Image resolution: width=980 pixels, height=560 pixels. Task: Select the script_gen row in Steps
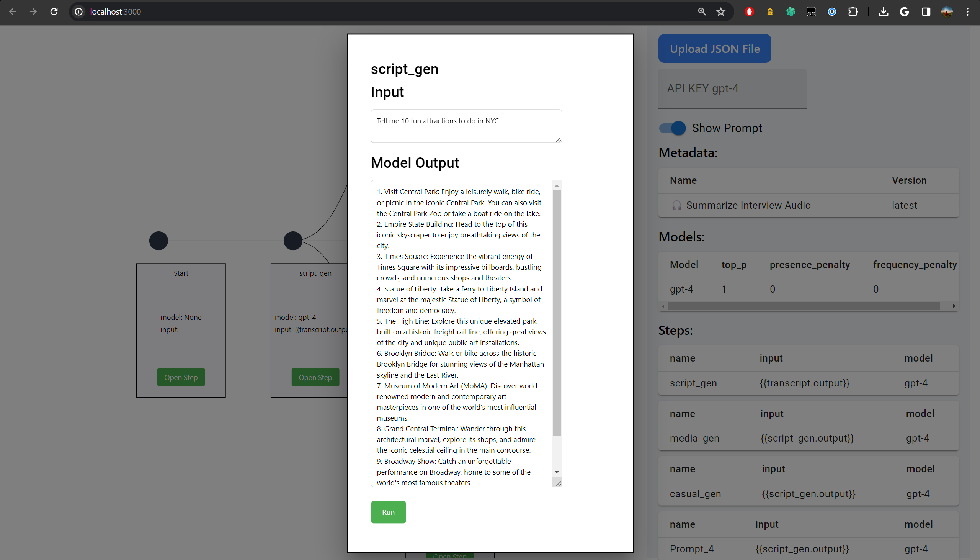coord(808,383)
